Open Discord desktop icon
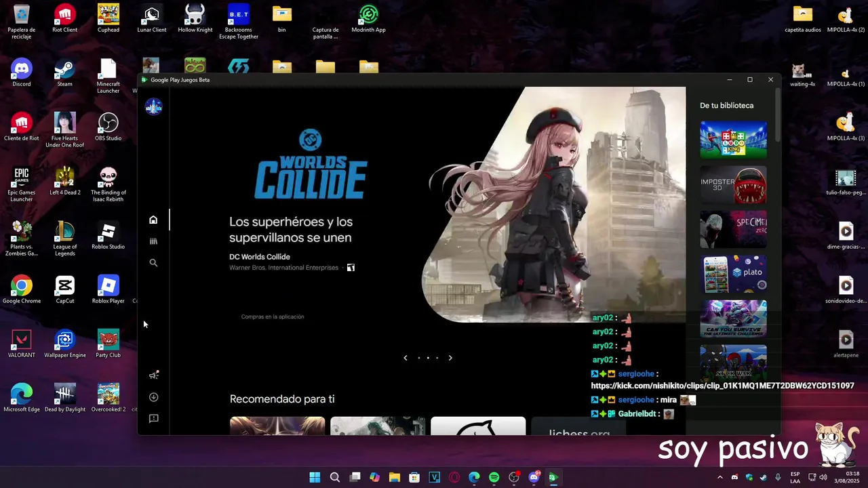 click(x=22, y=73)
